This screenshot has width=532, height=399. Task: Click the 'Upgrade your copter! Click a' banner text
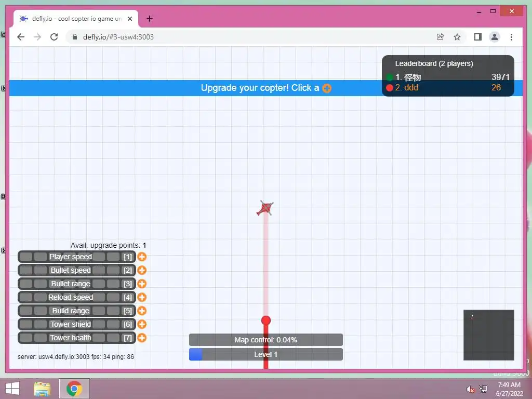tap(260, 88)
